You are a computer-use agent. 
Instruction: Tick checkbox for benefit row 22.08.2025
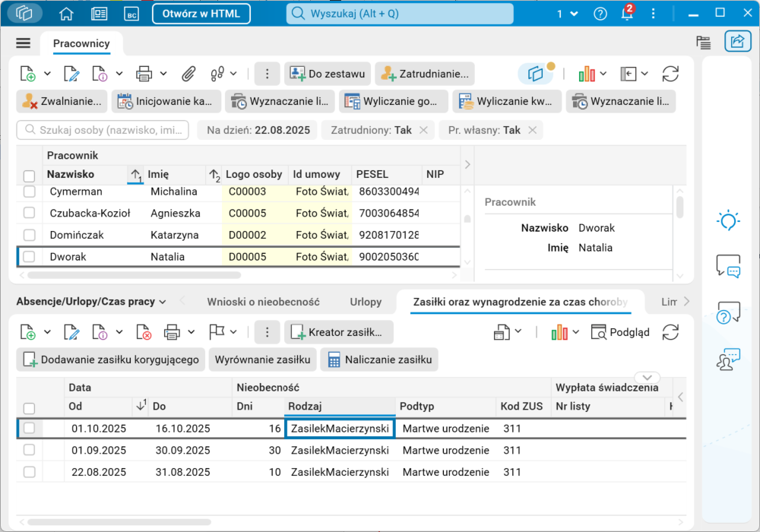click(x=30, y=471)
